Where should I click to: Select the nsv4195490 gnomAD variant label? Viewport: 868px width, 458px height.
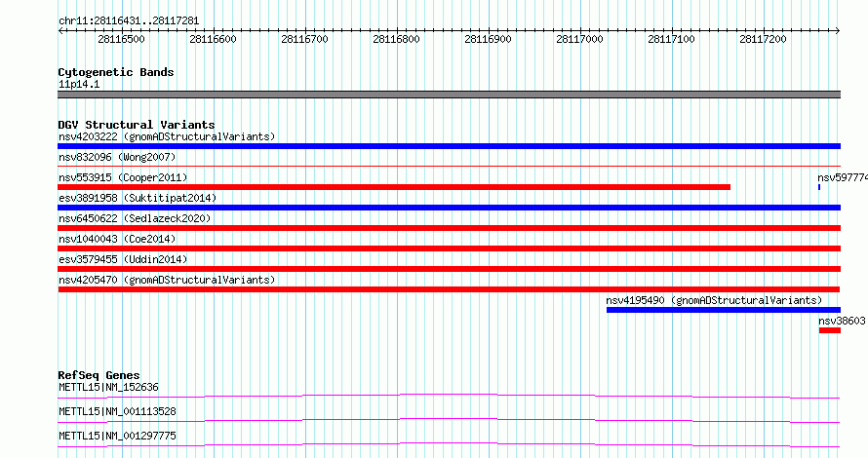[714, 300]
